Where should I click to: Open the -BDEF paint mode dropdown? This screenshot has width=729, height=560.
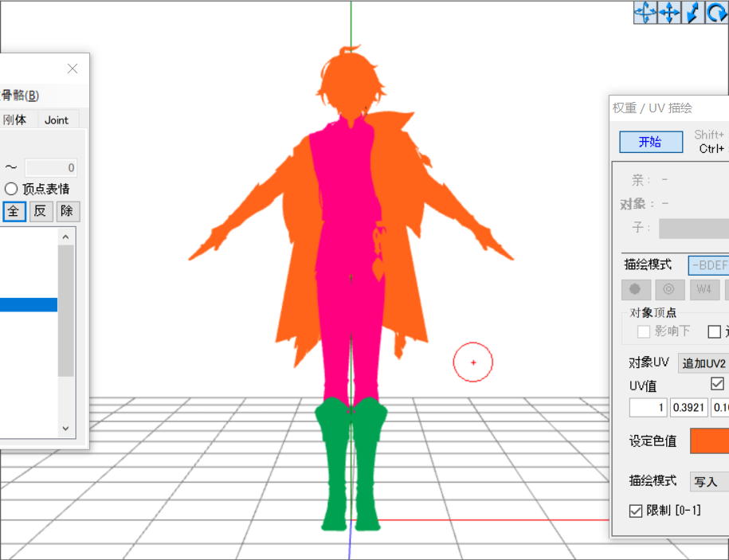click(708, 265)
